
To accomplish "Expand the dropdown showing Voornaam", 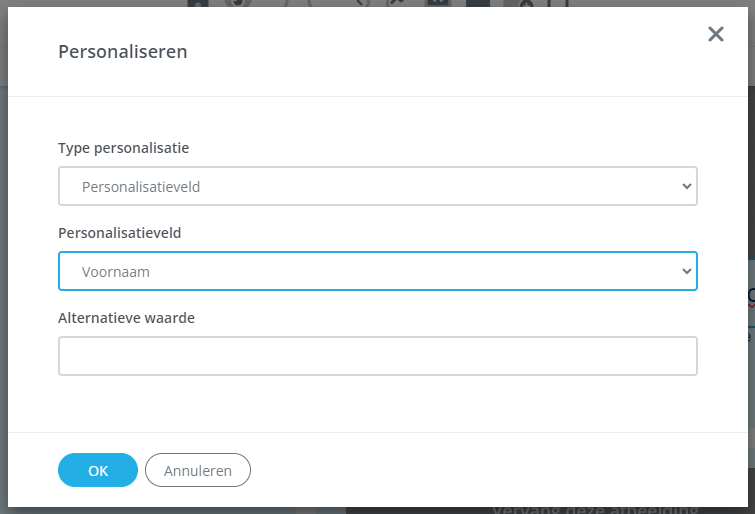I will [377, 271].
